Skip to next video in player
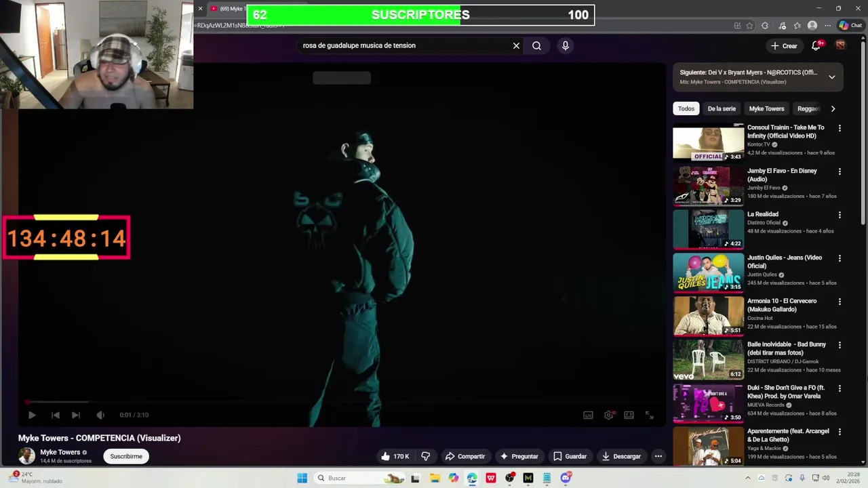 [x=76, y=415]
